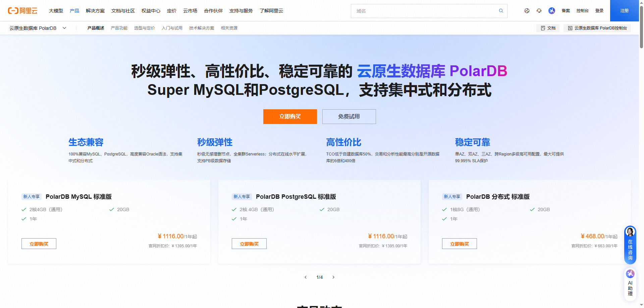Click 立即购买 on PolarDB 分布式 card

[x=460, y=244]
